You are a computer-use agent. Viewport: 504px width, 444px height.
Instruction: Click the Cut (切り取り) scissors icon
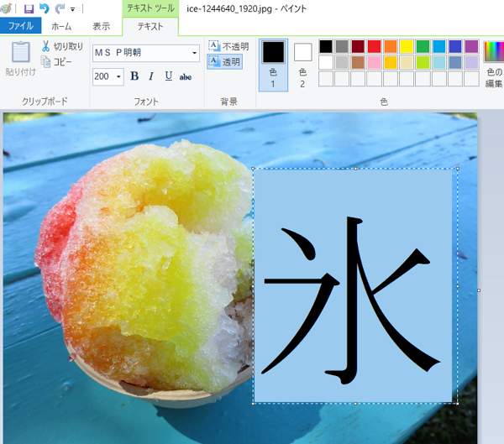45,46
